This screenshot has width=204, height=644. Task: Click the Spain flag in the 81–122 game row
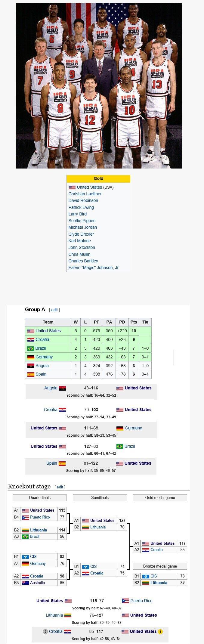tap(62, 463)
